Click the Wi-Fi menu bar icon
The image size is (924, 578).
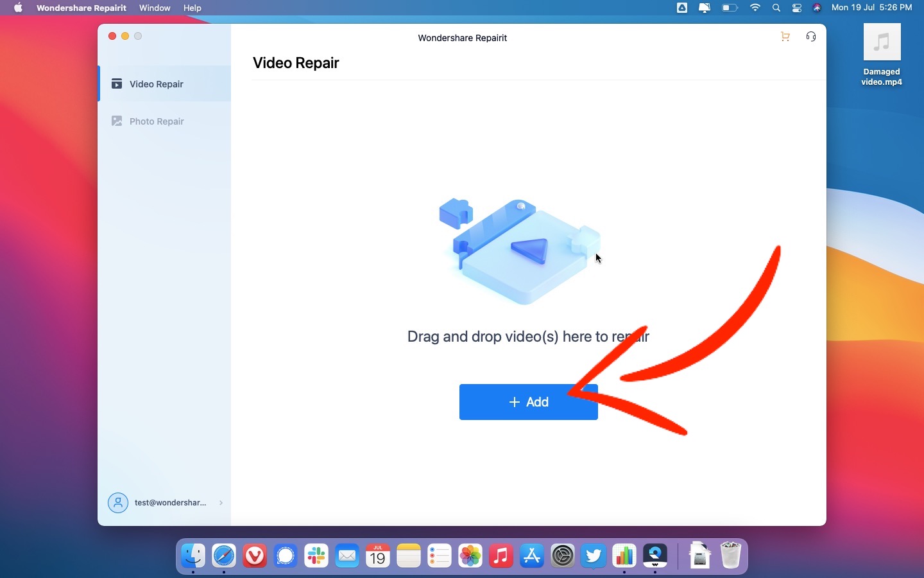click(x=756, y=8)
